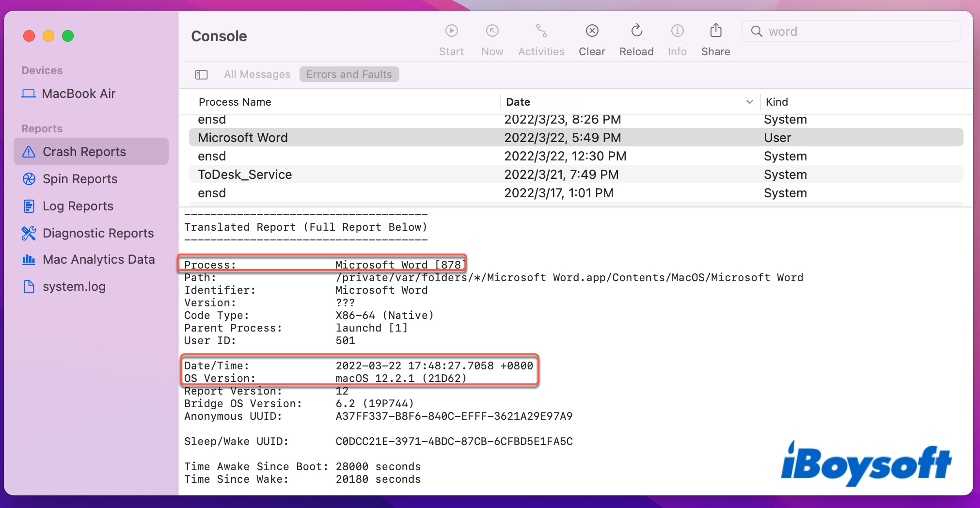This screenshot has width=980, height=508.
Task: Click the Start streaming play icon
Action: (x=451, y=32)
